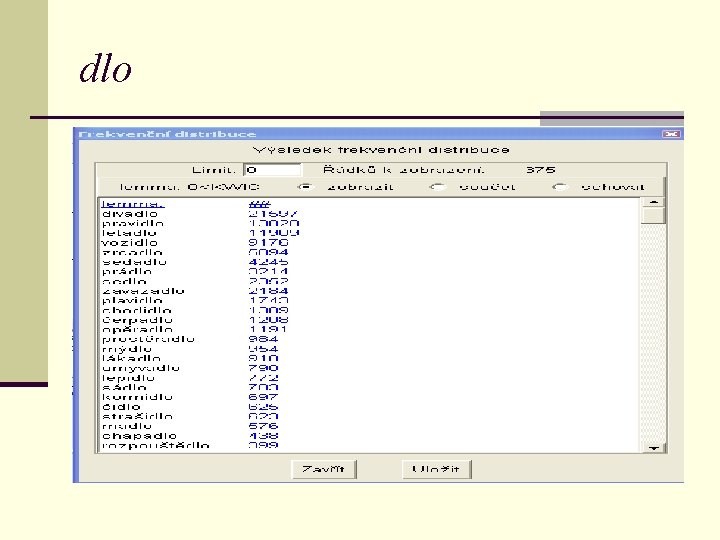Click frequency value 910 for lákadlo
720x540 pixels.
pos(264,359)
